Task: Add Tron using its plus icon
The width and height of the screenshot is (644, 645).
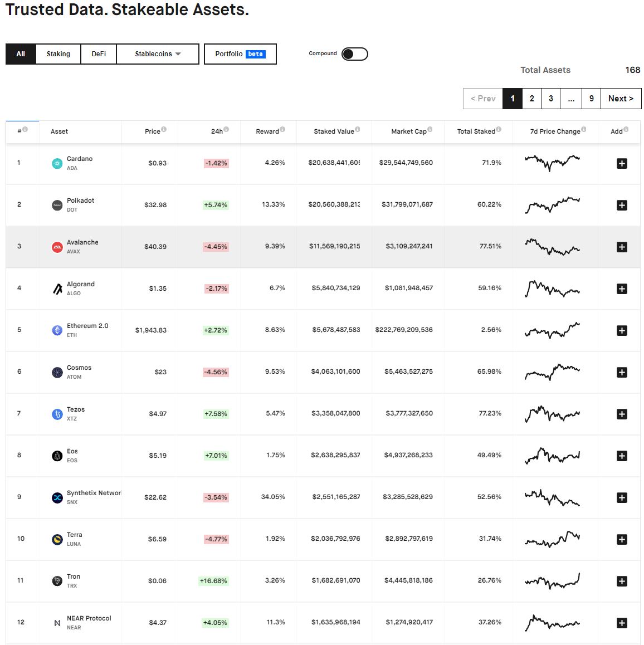Action: point(621,582)
